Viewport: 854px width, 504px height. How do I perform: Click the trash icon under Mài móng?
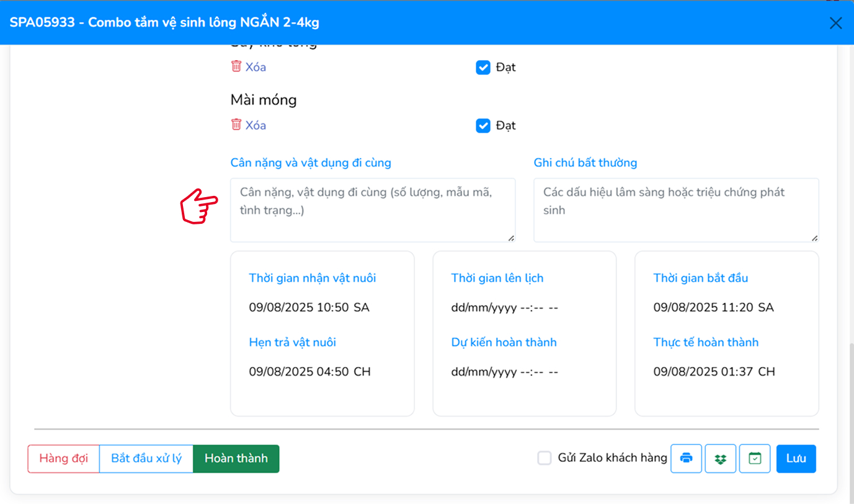pyautogui.click(x=236, y=125)
